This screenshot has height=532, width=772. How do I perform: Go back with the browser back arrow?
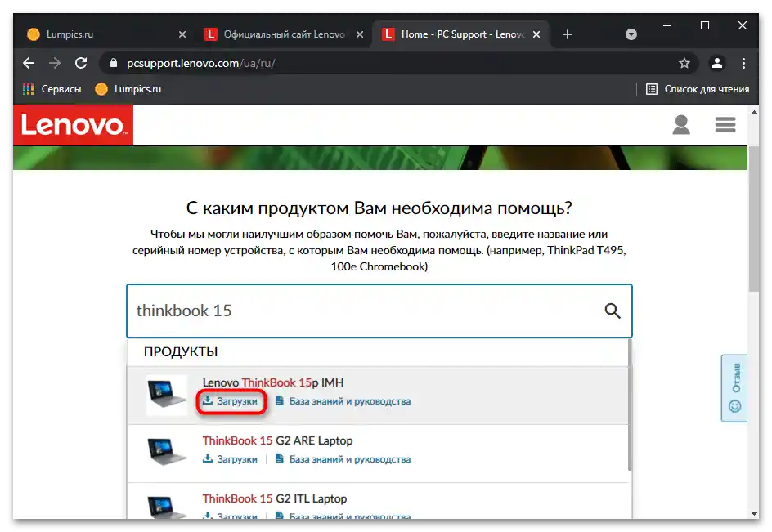(29, 63)
